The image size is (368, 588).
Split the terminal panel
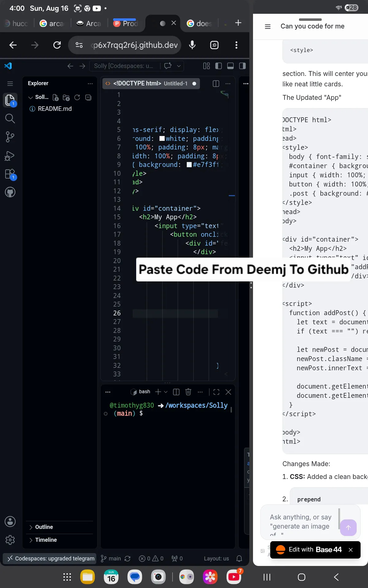pyautogui.click(x=176, y=392)
